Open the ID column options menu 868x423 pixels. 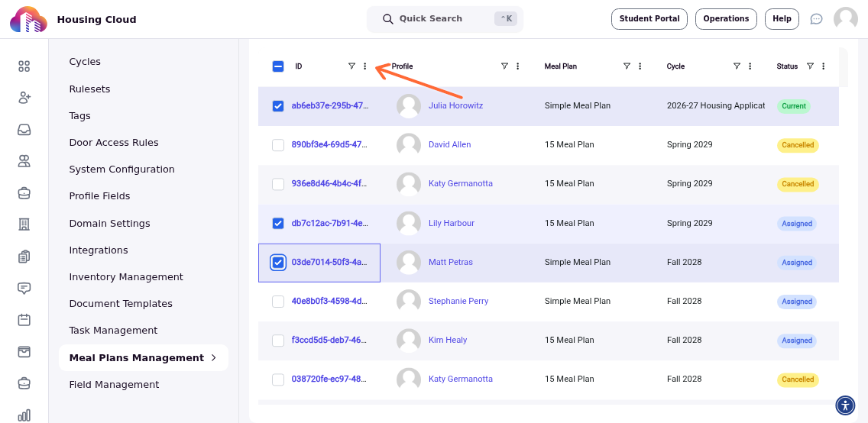point(364,66)
